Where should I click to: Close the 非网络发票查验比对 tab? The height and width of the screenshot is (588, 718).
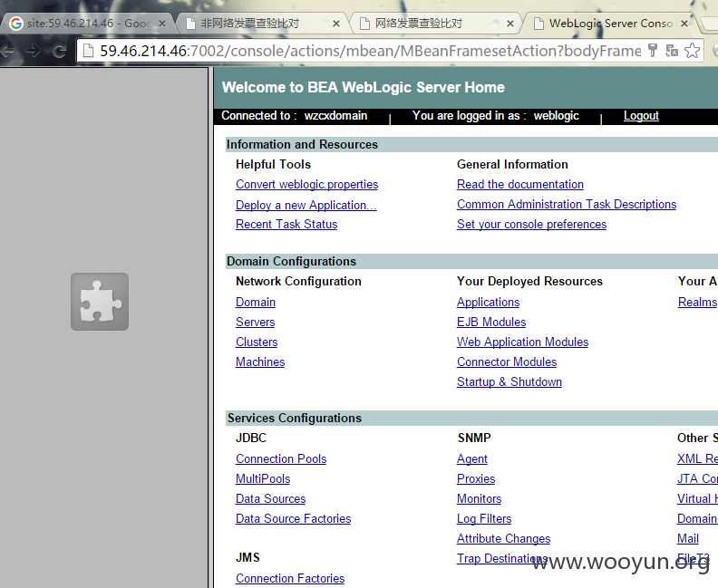click(336, 24)
